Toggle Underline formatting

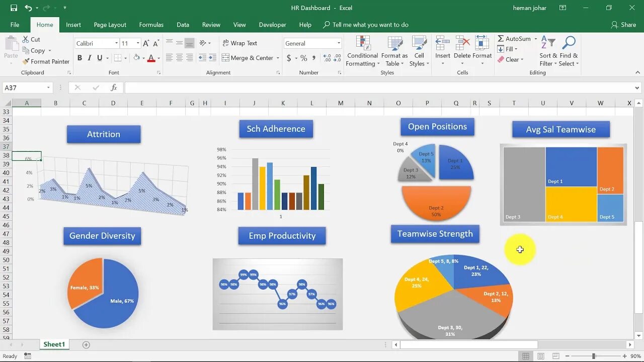100,58
